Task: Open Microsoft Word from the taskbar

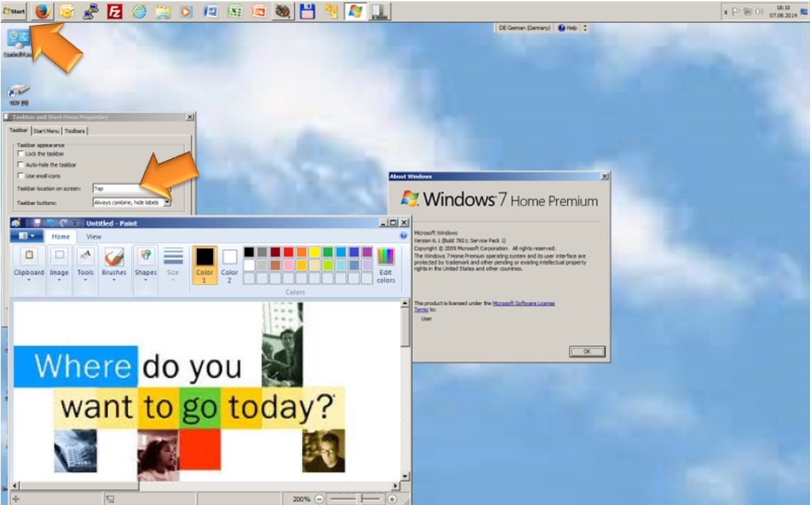Action: (211, 11)
